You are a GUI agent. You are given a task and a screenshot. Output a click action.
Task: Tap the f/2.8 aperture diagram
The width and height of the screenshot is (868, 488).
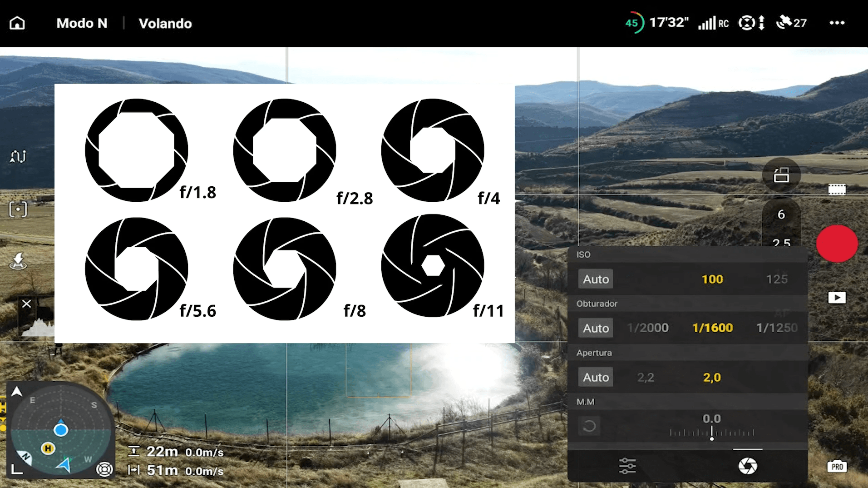coord(285,150)
